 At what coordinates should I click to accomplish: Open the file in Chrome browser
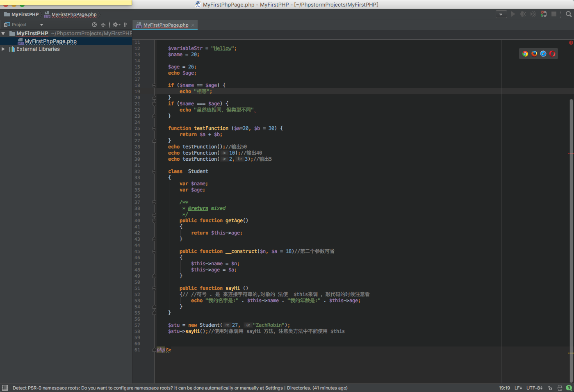(525, 53)
